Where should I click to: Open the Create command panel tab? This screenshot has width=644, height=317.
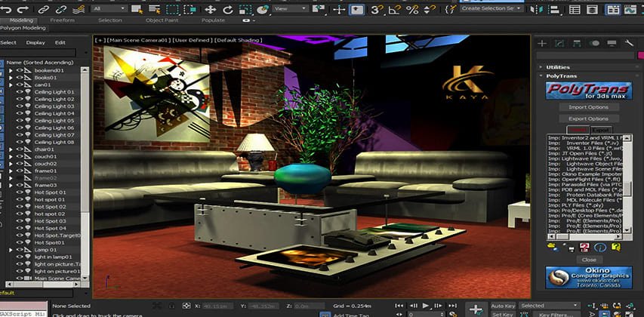click(542, 43)
